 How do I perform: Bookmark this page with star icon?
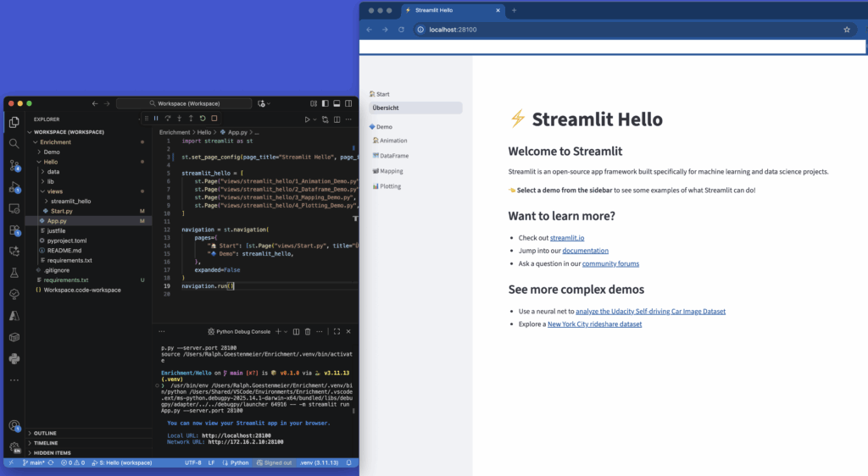pyautogui.click(x=846, y=30)
